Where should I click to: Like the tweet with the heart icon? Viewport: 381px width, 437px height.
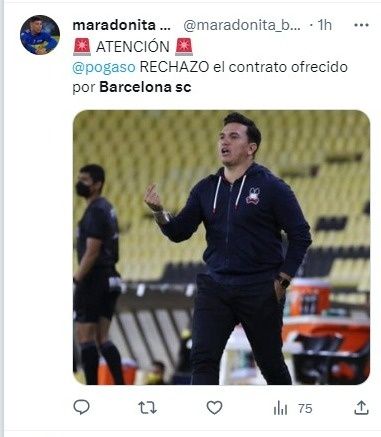pos(214,407)
